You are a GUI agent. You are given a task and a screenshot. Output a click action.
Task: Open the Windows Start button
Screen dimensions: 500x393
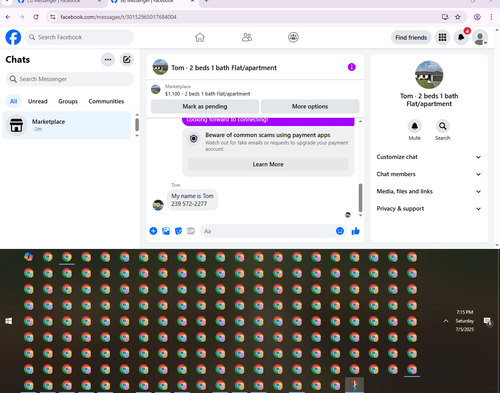9,321
